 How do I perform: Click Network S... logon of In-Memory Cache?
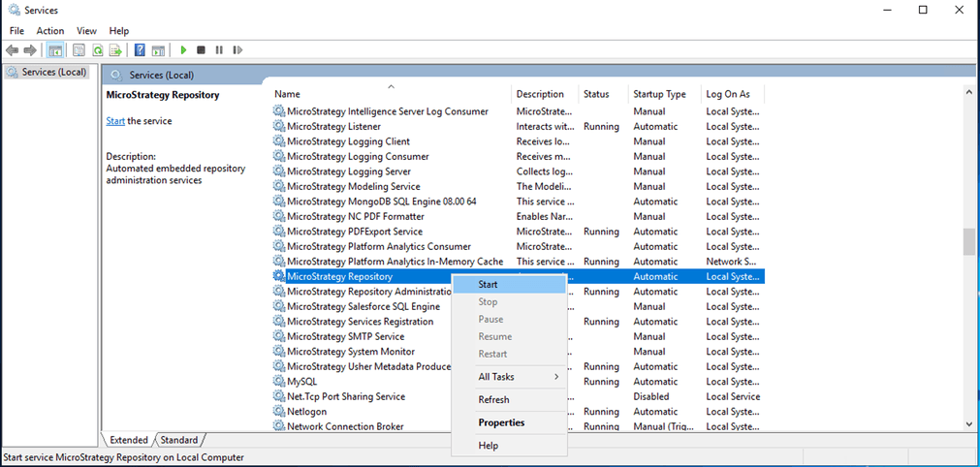731,261
